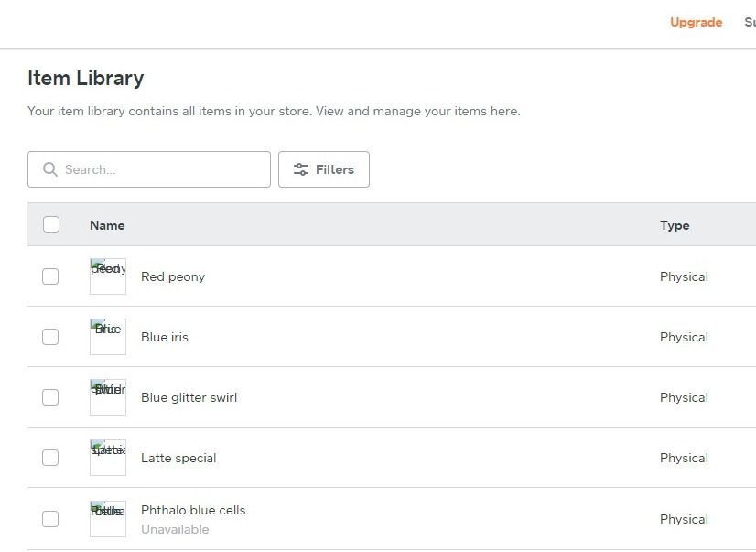Click the Latte special product thumbnail
The width and height of the screenshot is (756, 552).
pos(108,458)
